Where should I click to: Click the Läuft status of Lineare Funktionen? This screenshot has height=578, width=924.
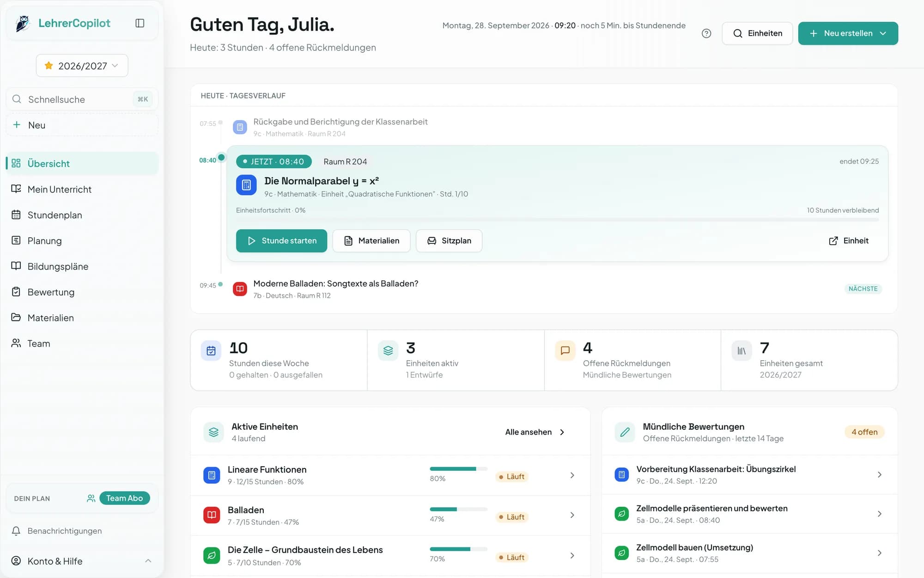point(511,477)
